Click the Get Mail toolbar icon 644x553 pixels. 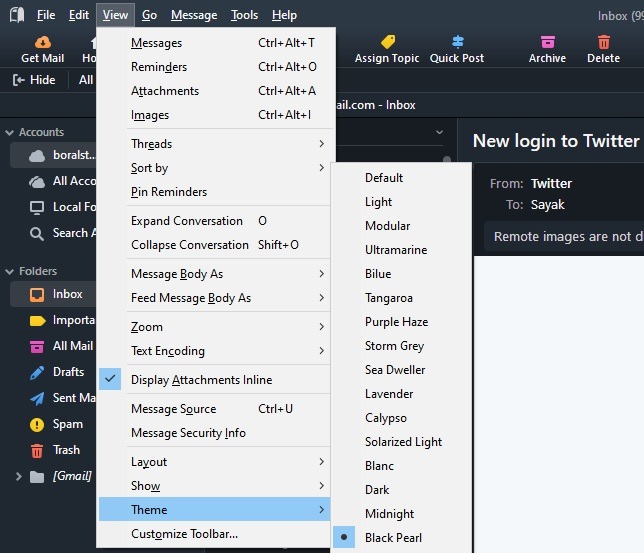click(42, 42)
